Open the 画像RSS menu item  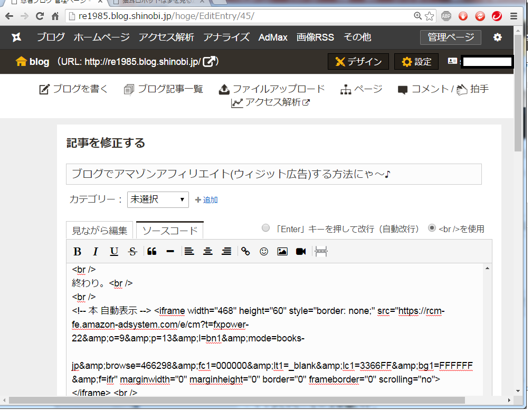[x=315, y=37]
